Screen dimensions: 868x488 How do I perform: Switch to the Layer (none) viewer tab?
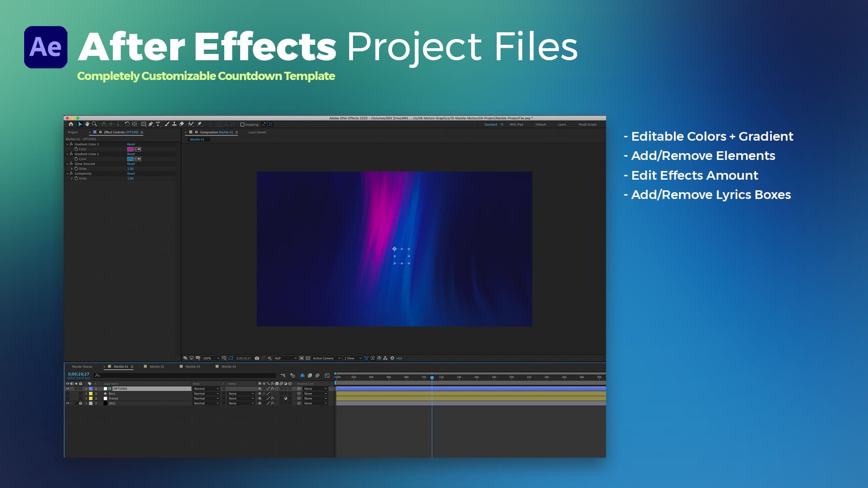tap(257, 132)
